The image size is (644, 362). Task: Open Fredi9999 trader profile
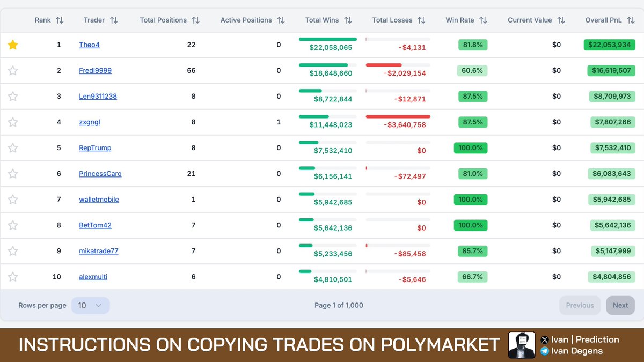tap(95, 71)
